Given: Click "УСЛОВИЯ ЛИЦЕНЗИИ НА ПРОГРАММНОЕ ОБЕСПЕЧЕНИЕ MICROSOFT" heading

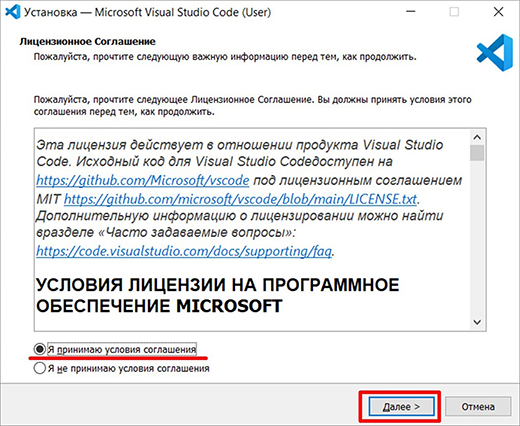Looking at the screenshot, I should pyautogui.click(x=217, y=295).
